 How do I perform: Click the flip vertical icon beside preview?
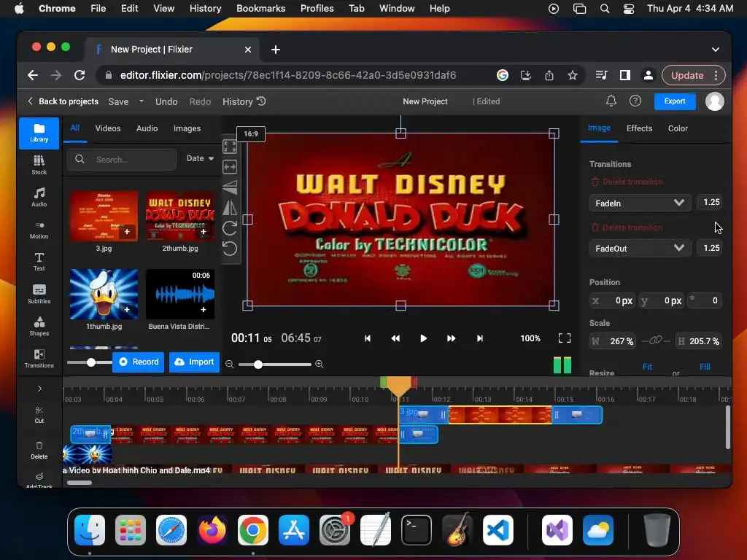click(x=230, y=187)
